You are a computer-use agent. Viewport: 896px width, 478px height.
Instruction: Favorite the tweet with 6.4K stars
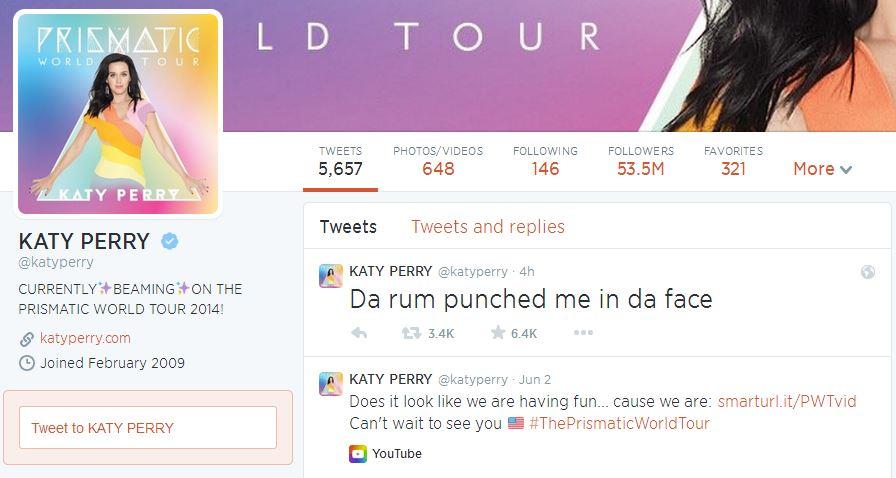[x=498, y=332]
